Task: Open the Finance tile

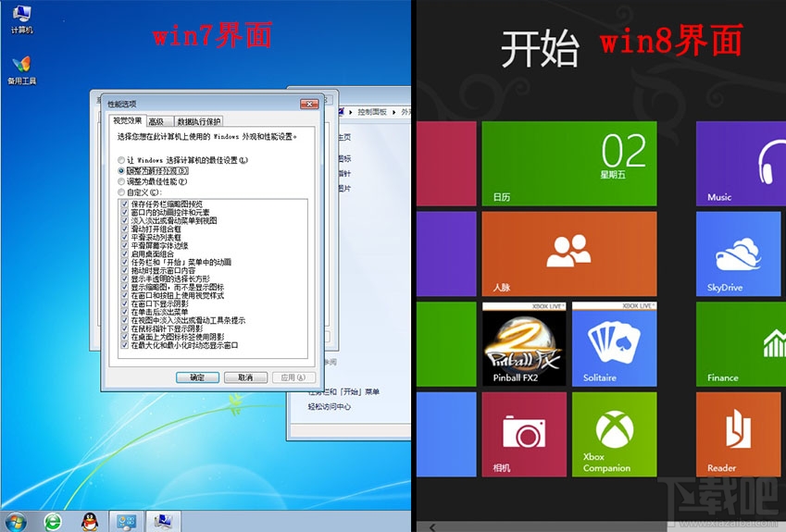Action: point(741,343)
